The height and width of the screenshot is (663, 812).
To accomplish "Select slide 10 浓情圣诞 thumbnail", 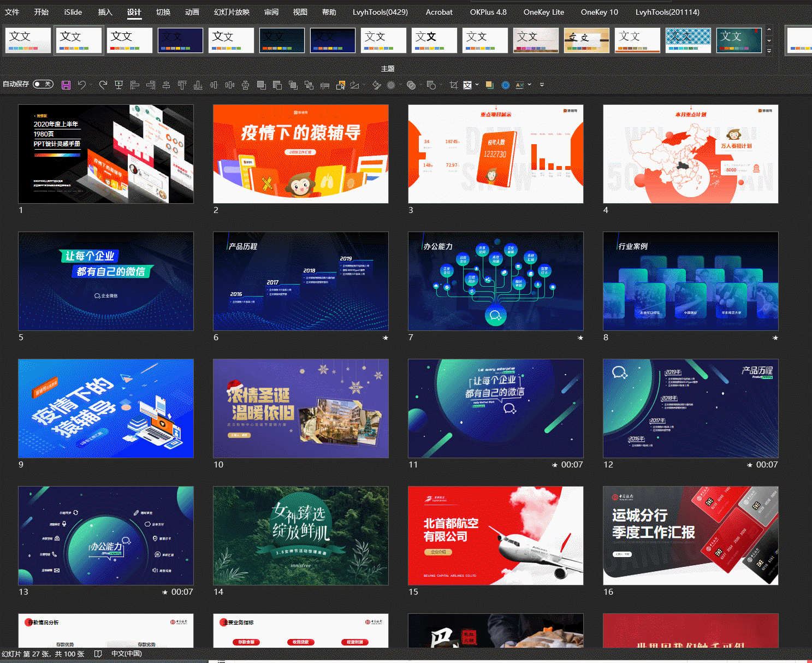I will click(x=301, y=409).
